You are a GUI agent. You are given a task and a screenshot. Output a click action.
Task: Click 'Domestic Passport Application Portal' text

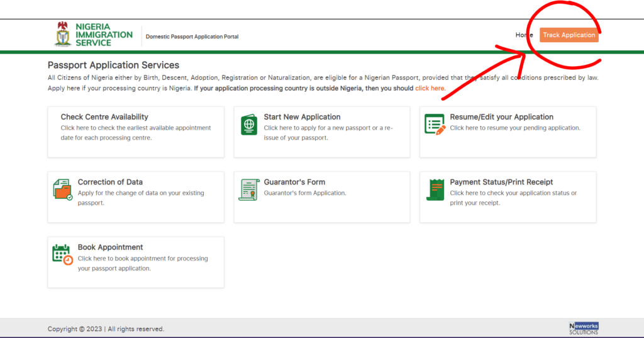(192, 37)
